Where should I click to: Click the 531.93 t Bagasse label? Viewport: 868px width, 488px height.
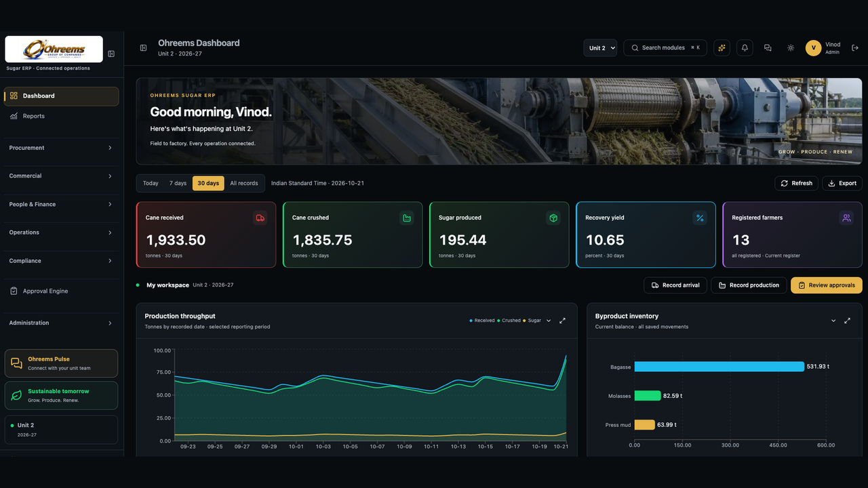click(x=818, y=367)
